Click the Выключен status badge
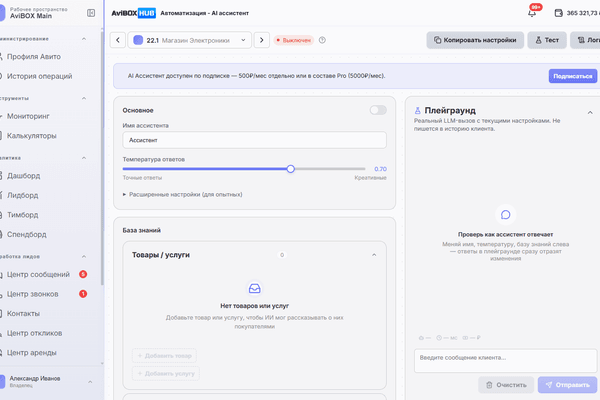The image size is (600, 400). pyautogui.click(x=293, y=40)
